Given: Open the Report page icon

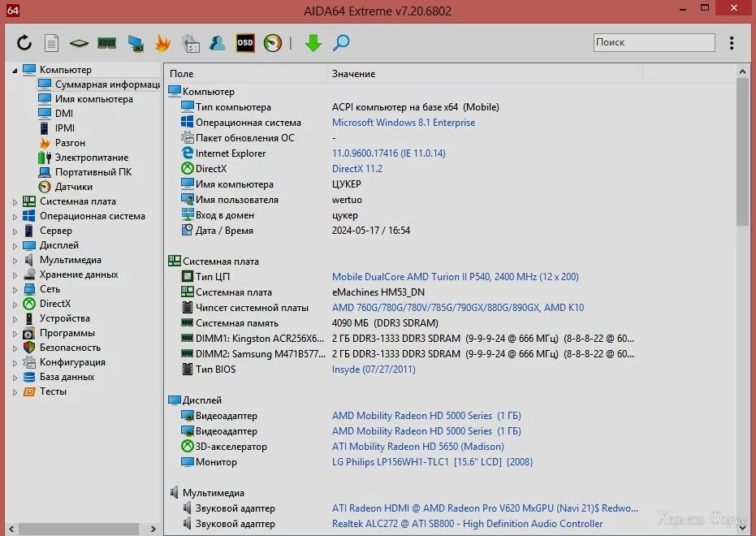Looking at the screenshot, I should [x=51, y=43].
